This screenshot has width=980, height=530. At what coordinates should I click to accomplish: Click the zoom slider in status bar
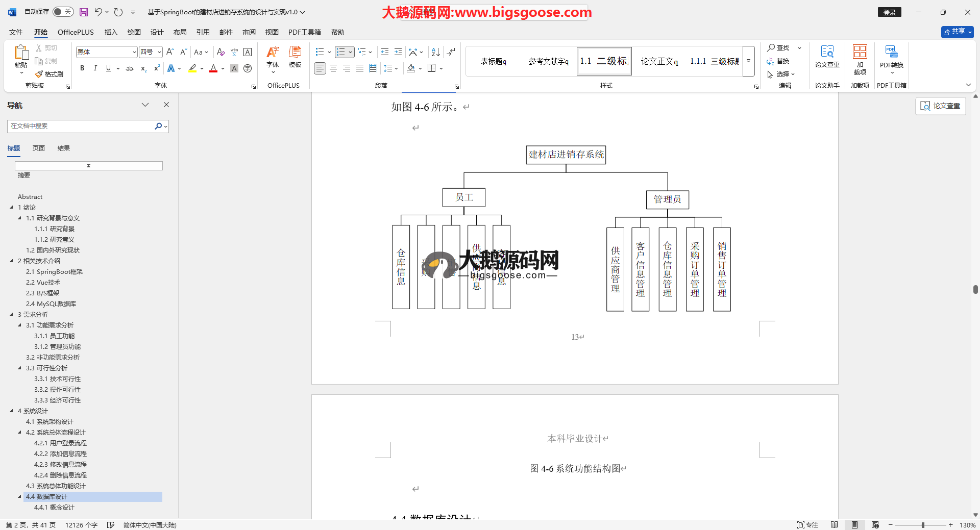(922, 525)
